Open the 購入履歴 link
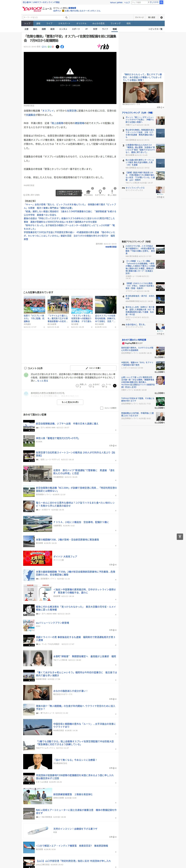The height and width of the screenshot is (868, 186). (152, 17)
